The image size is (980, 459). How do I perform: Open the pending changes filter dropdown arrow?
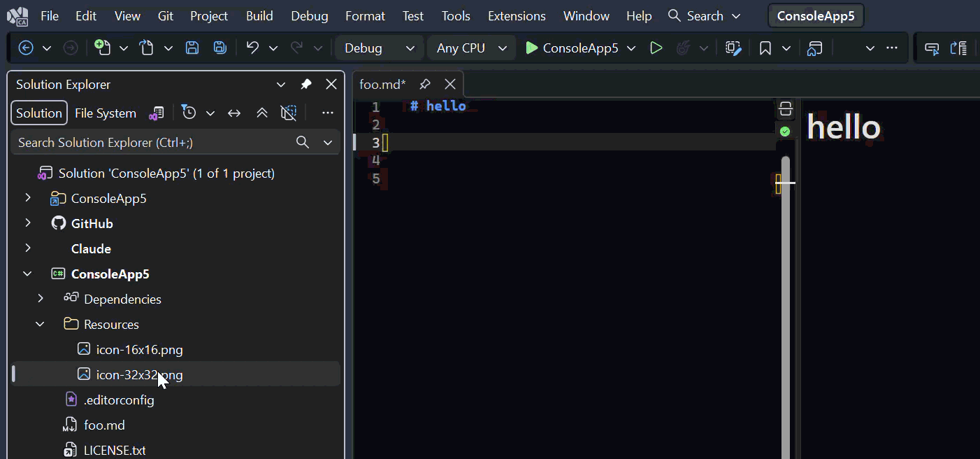[210, 113]
